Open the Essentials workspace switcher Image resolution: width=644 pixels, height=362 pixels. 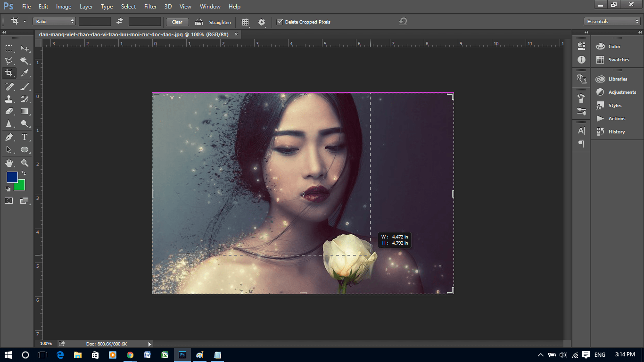[611, 21]
